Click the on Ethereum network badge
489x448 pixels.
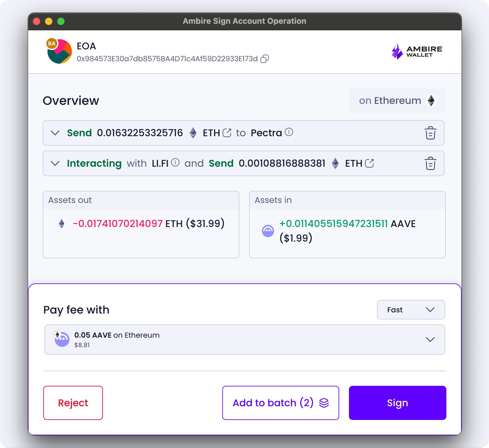coord(397,101)
